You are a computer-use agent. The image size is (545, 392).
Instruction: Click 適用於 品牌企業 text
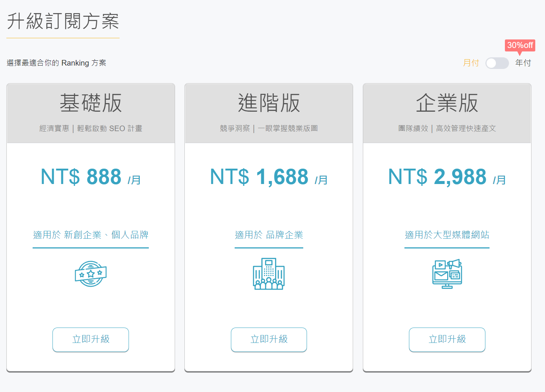coord(269,235)
